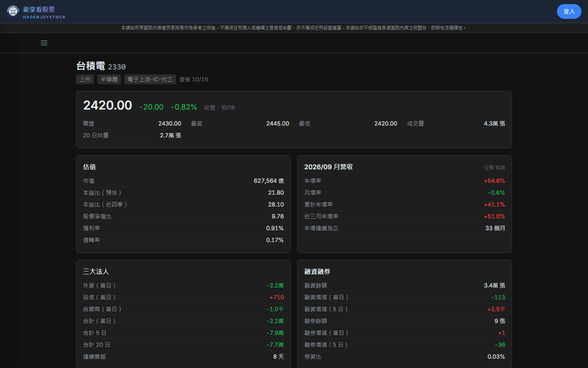Screen dimensions: 588x368
Task: Click the 月增率 value -0.6%
Action: [497, 193]
